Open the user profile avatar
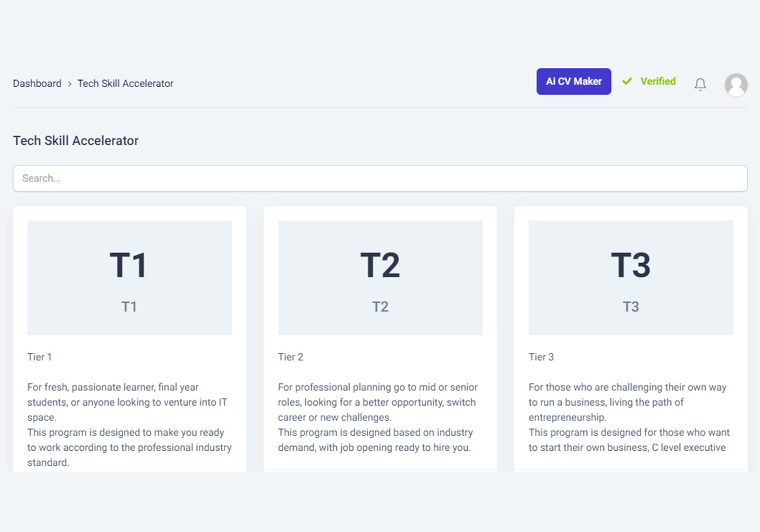The height and width of the screenshot is (532, 760). coord(736,85)
